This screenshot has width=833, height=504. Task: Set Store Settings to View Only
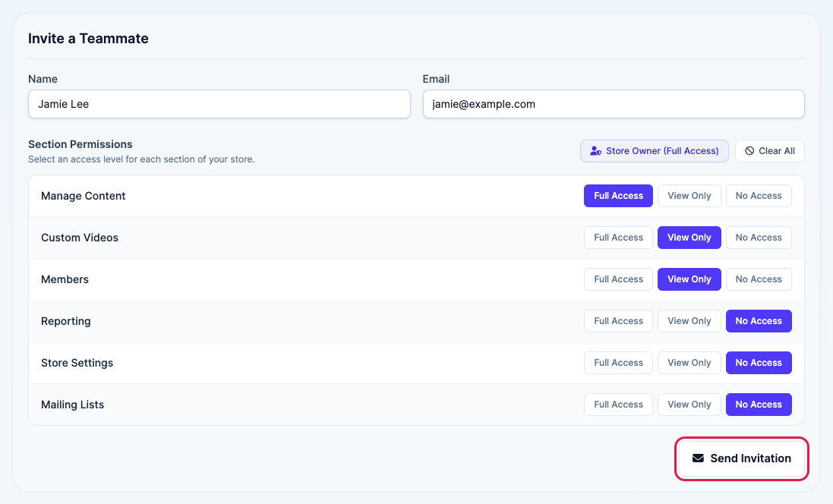point(689,363)
